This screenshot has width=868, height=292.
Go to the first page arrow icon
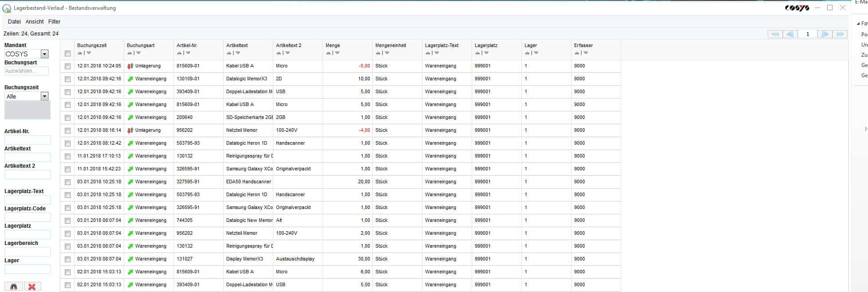point(775,34)
